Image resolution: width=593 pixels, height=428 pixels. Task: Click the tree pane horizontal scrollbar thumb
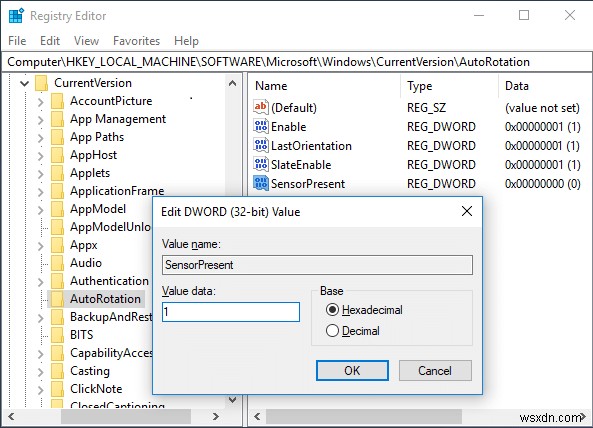point(126,416)
